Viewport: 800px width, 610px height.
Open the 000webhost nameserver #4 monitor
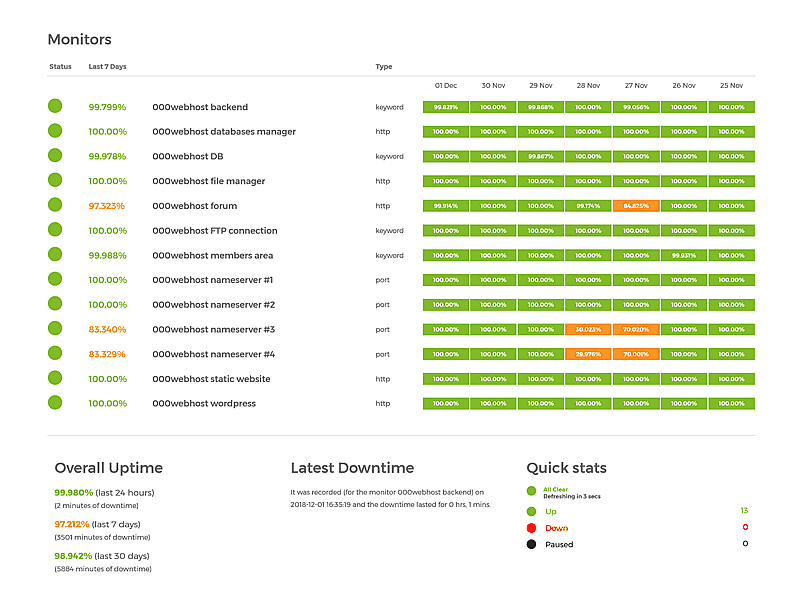click(x=214, y=354)
